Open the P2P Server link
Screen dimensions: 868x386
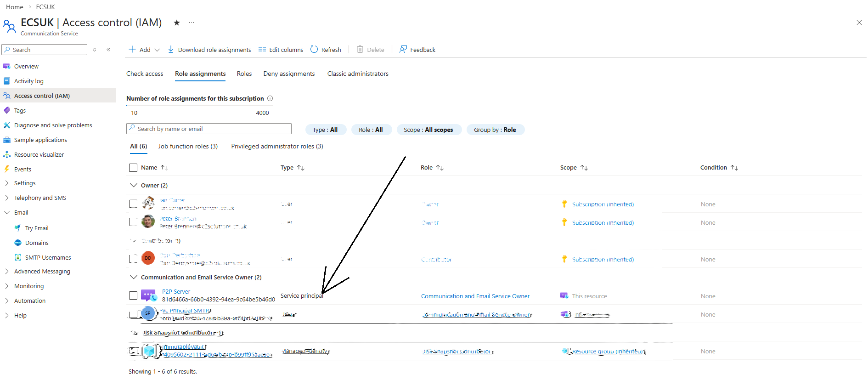pyautogui.click(x=176, y=291)
